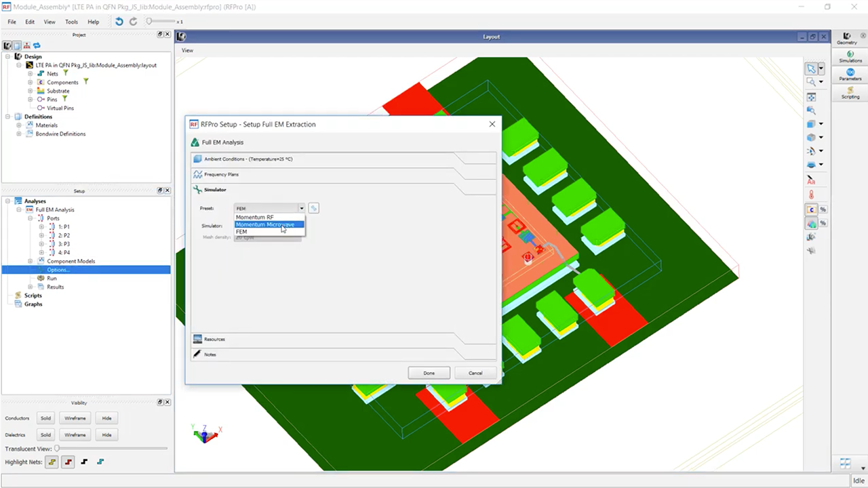Click the thermometer temperature icon

pos(811,195)
